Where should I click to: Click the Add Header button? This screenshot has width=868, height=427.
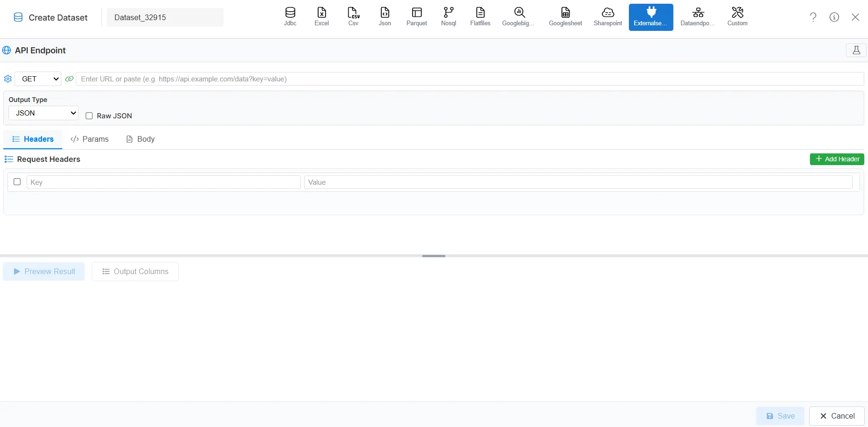[x=837, y=159]
